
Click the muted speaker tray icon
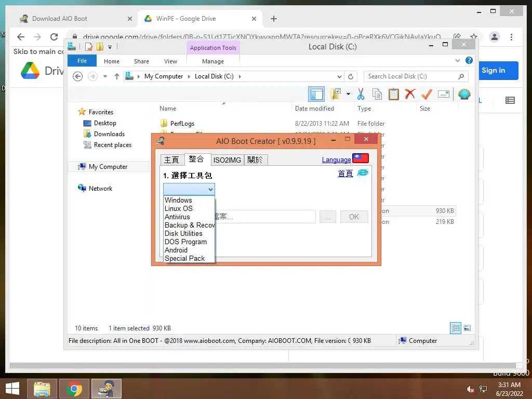point(470,389)
